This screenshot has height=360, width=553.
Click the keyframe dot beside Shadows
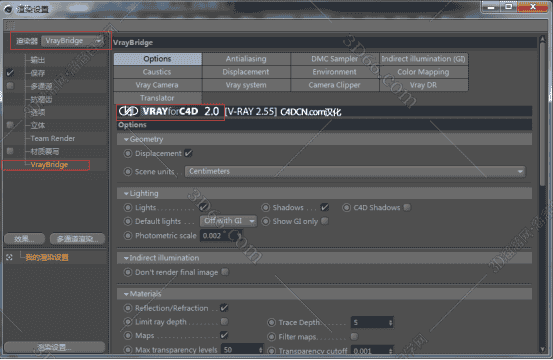click(266, 207)
